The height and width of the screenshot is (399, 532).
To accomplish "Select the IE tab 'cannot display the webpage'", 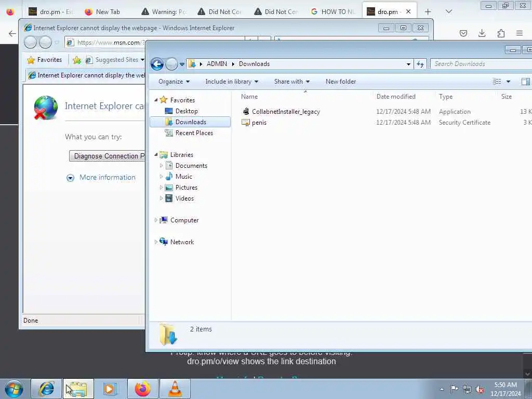I will click(x=86, y=75).
